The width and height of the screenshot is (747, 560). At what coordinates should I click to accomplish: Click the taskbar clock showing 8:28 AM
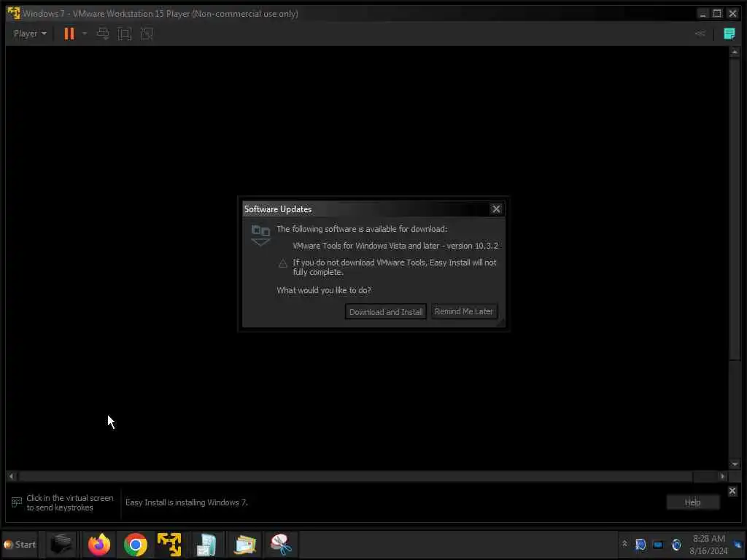click(708, 544)
